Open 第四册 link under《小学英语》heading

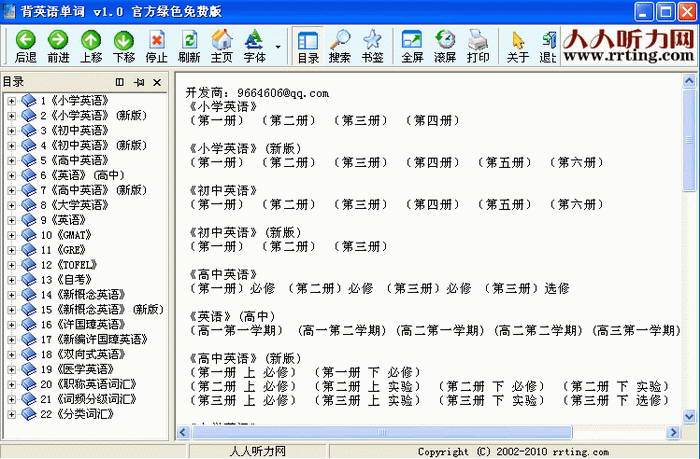click(433, 121)
